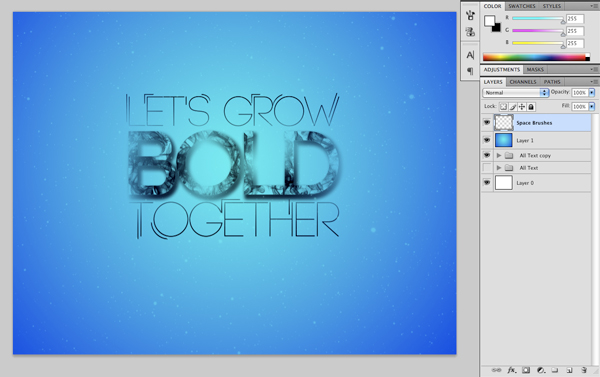Open the Opacity slider arrow
The image size is (600, 377).
coord(592,93)
